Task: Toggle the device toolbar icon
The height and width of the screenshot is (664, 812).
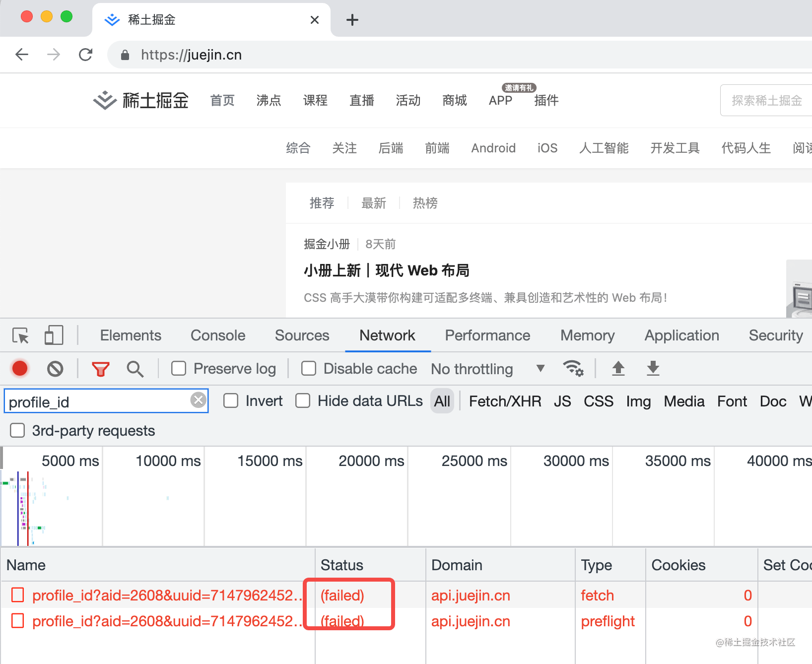Action: (x=54, y=335)
